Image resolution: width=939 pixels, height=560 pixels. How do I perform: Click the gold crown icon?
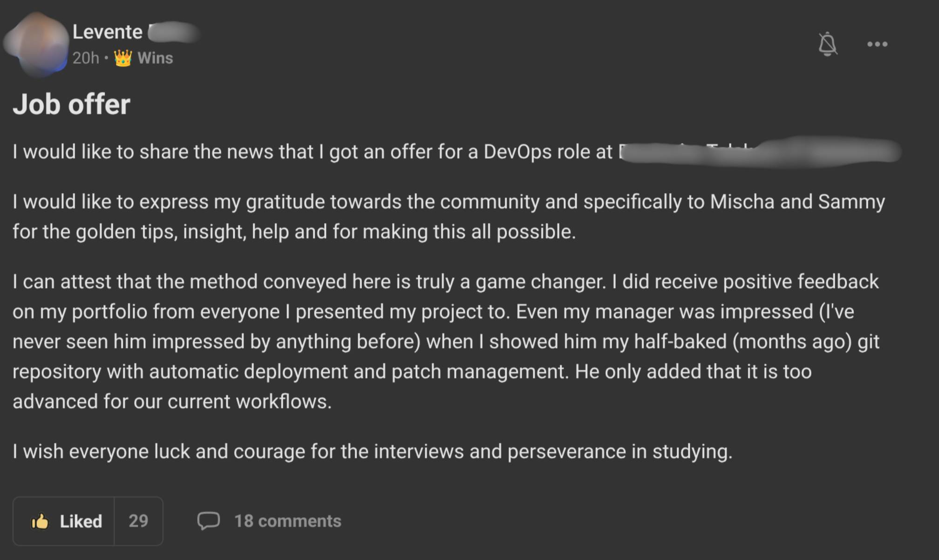coord(123,58)
